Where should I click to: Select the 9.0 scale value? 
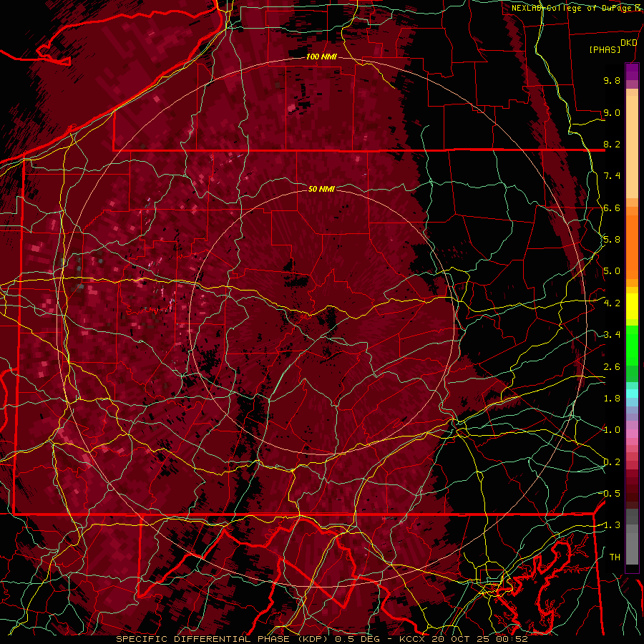pyautogui.click(x=612, y=112)
